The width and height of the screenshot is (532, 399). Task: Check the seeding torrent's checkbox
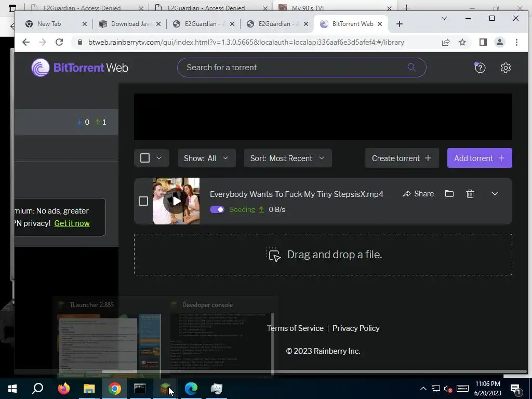[x=143, y=201]
